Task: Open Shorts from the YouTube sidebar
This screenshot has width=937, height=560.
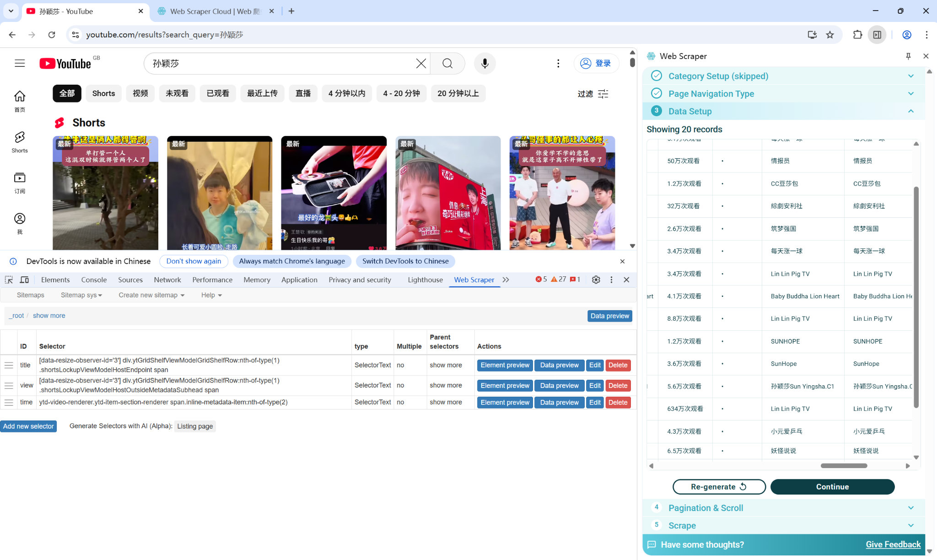Action: pyautogui.click(x=19, y=142)
